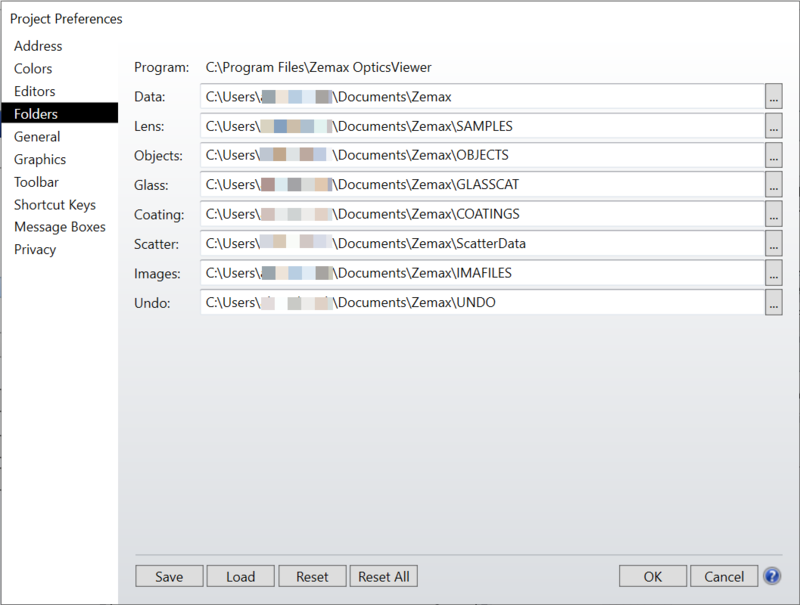
Task: Select the Folders preferences page
Action: tap(60, 113)
